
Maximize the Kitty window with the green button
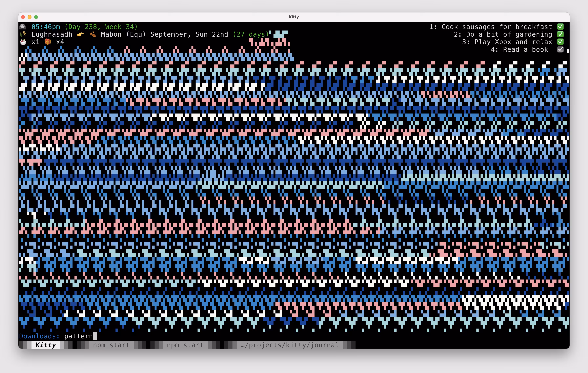pos(36,17)
